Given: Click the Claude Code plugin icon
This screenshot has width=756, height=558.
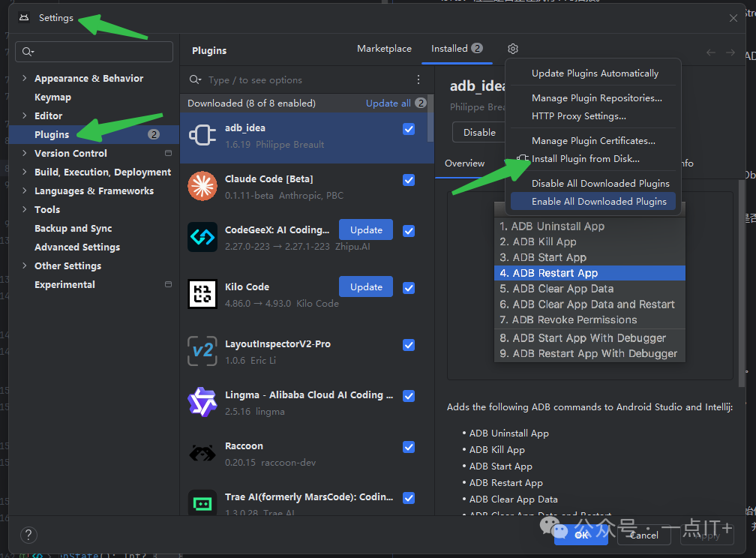Looking at the screenshot, I should click(202, 186).
